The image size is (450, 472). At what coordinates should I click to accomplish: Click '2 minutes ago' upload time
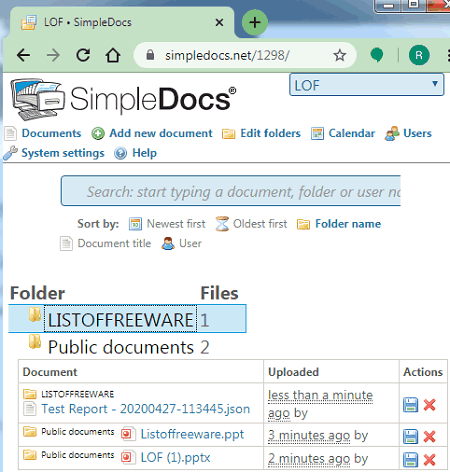pos(309,459)
